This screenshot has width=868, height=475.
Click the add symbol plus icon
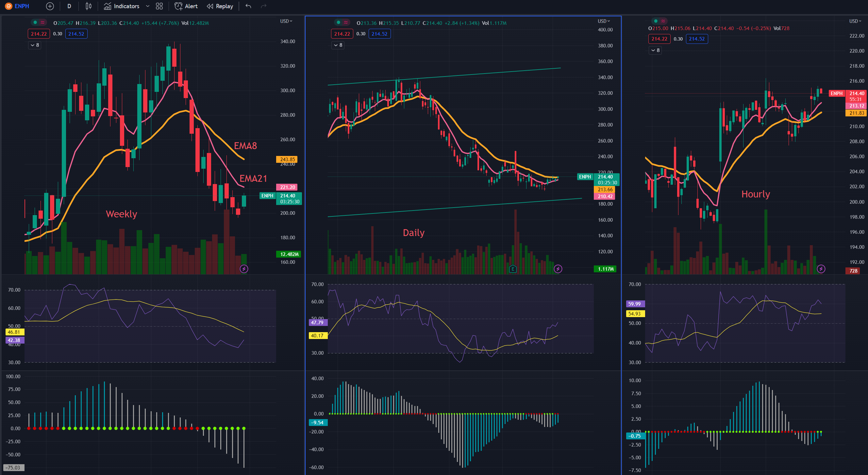(x=50, y=6)
